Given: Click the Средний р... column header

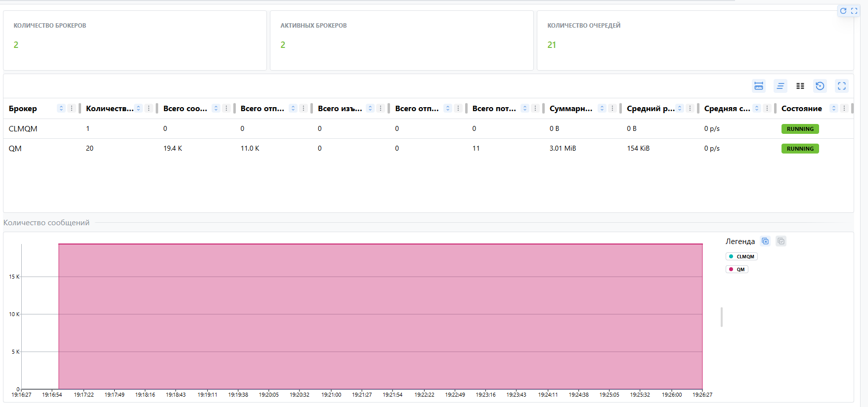Looking at the screenshot, I should pos(650,108).
